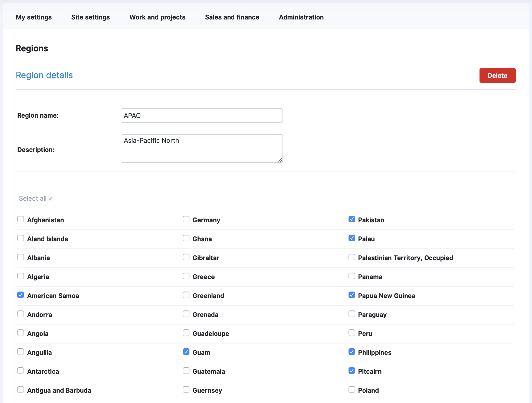
Task: Open the Administration tab
Action: coord(301,17)
